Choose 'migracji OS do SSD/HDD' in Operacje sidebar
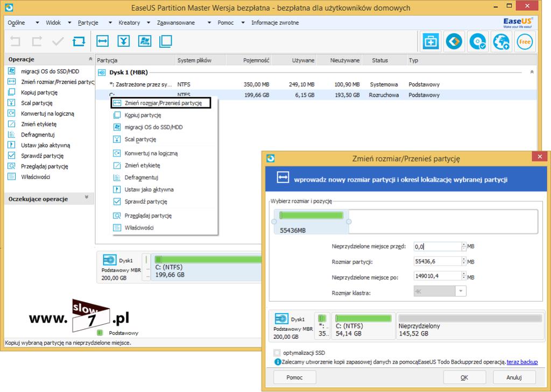 (x=50, y=72)
